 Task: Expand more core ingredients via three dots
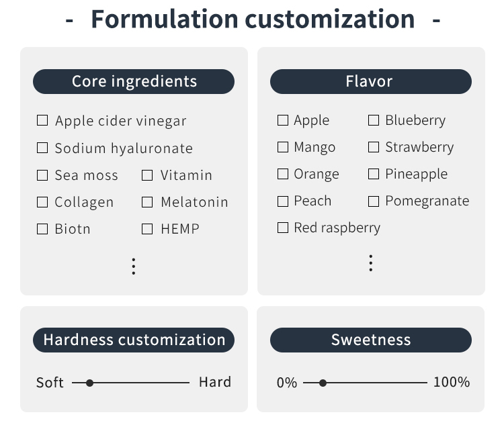(x=134, y=267)
